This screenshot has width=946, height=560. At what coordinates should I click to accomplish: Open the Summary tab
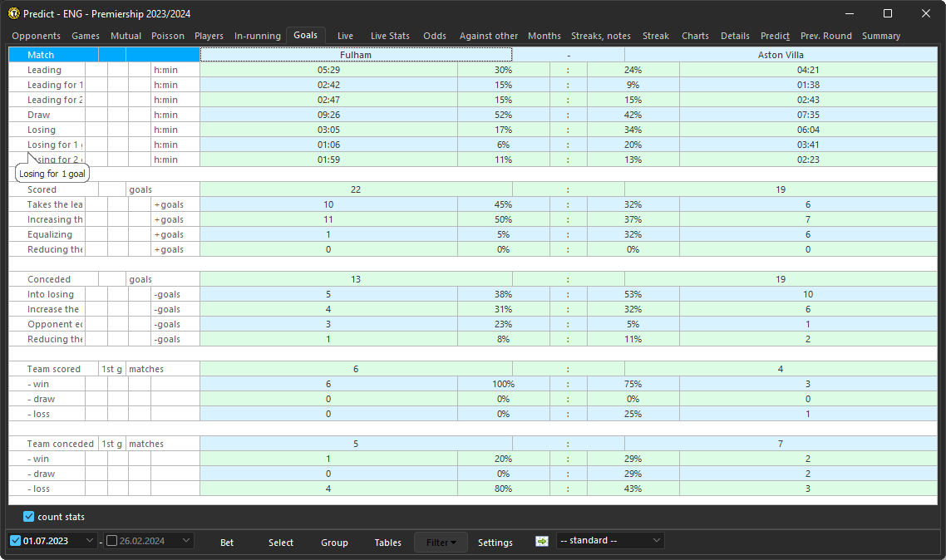pos(881,36)
